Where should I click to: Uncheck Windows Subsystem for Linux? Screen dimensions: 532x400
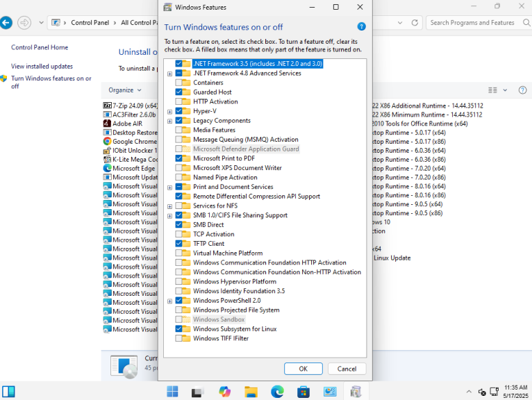(178, 328)
